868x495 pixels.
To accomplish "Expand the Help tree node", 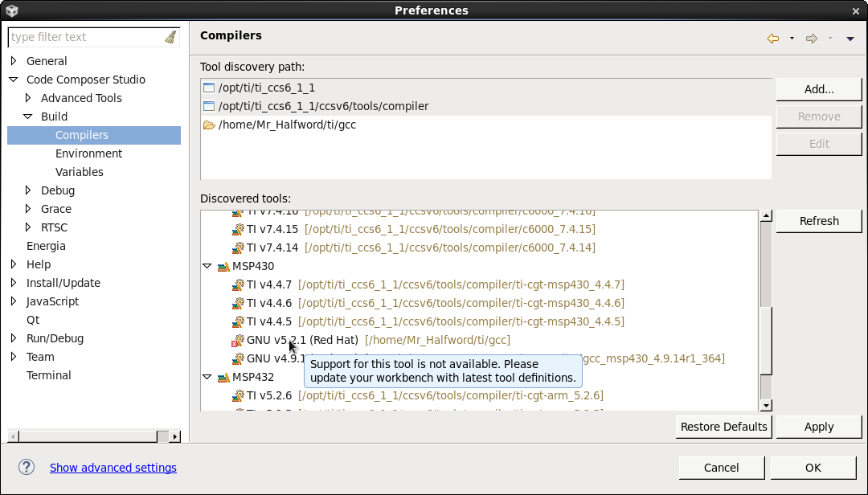I will 14,264.
